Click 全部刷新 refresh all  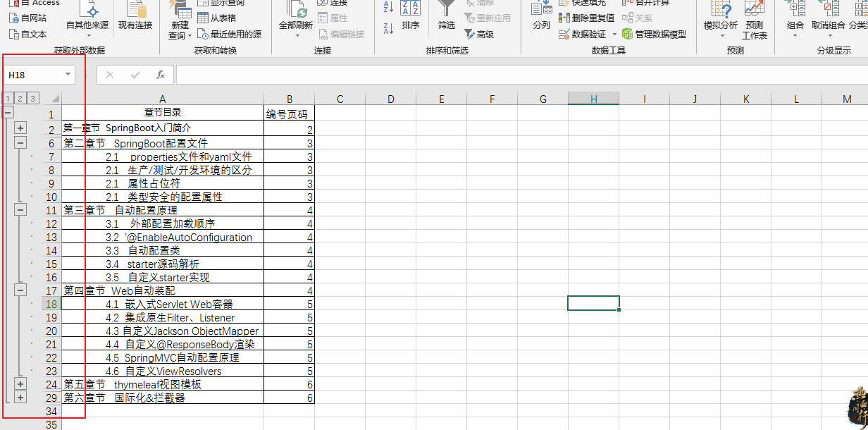[295, 18]
